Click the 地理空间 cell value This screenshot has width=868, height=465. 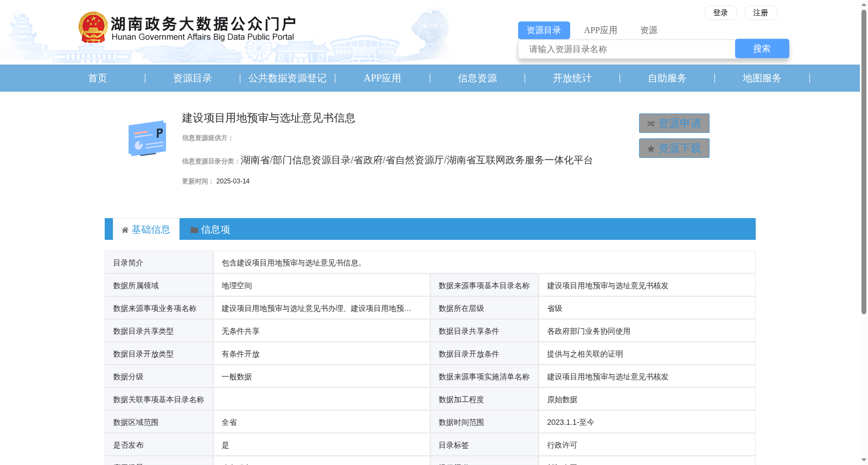point(237,285)
